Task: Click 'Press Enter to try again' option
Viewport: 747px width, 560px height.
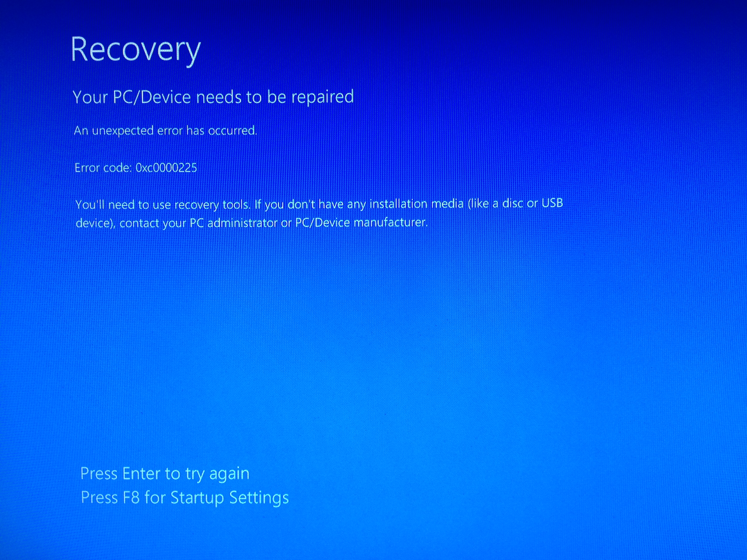Action: (165, 474)
